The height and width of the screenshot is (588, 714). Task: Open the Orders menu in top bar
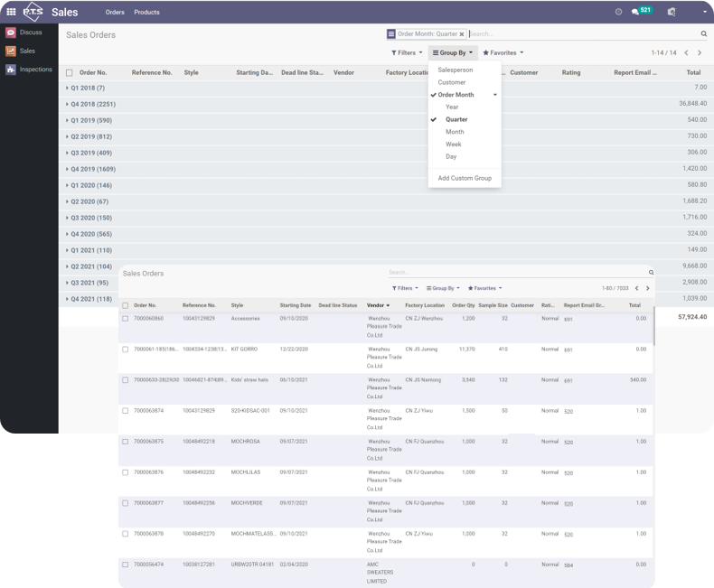point(115,13)
